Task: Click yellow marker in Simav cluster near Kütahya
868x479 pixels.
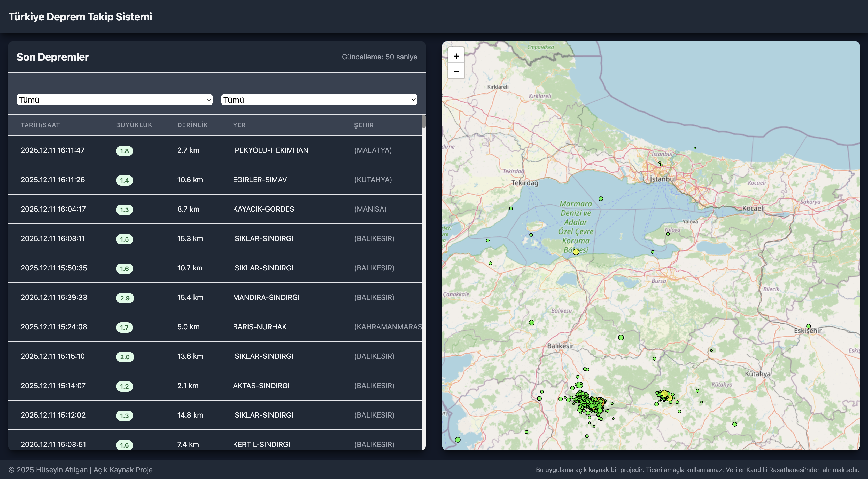Action: (x=664, y=394)
